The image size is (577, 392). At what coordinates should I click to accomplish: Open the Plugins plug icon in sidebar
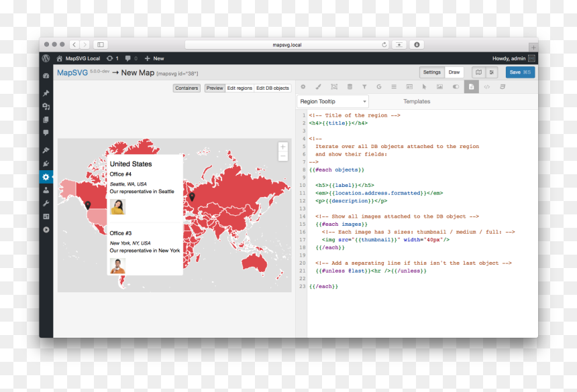coord(46,164)
